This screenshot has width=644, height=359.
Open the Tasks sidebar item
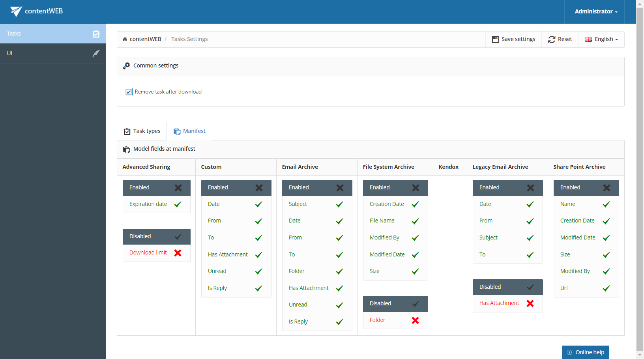(53, 34)
